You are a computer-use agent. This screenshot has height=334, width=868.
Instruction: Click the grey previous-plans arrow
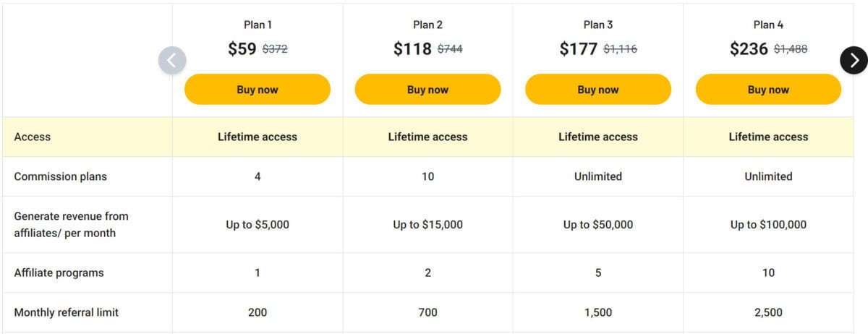click(x=171, y=60)
